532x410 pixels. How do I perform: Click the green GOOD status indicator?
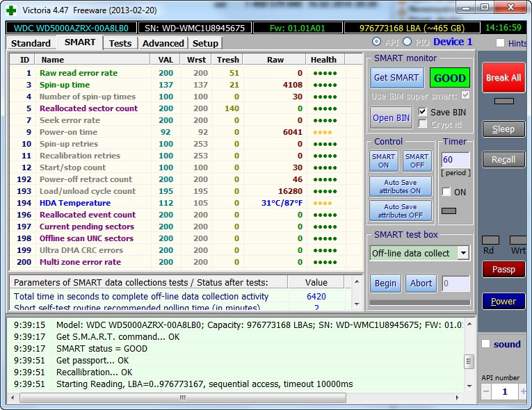[449, 78]
